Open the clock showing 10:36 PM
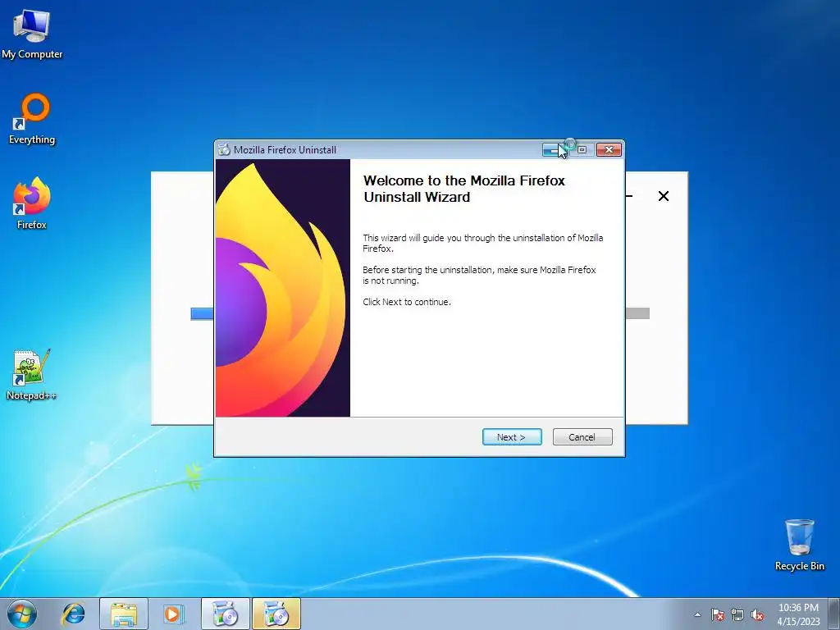840x630 pixels. 798,614
